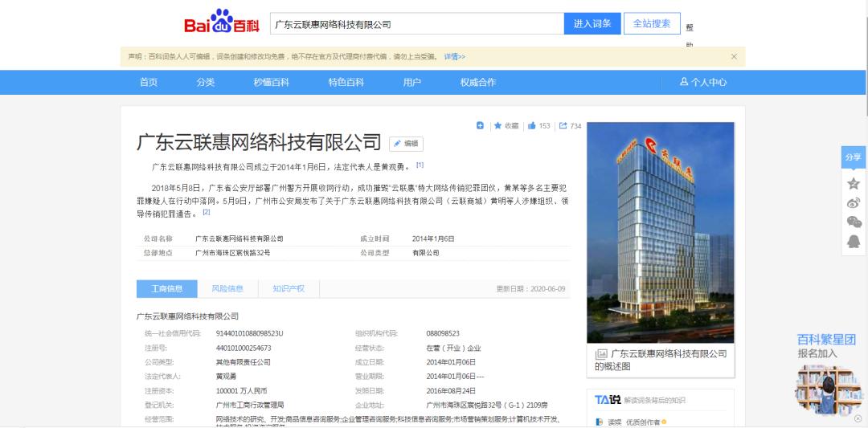Switch to the 知识产权 tab
The image size is (868, 428).
click(289, 289)
